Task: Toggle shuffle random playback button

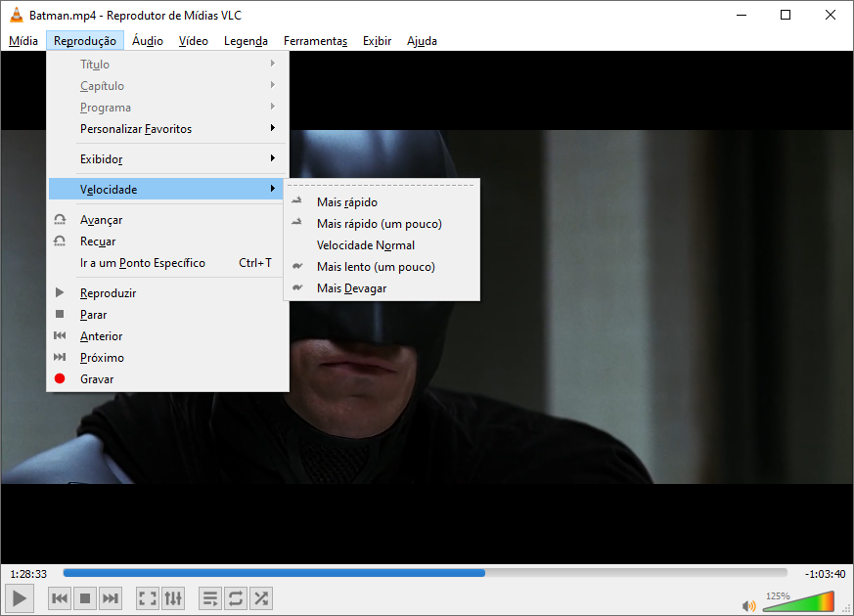Action: (x=261, y=597)
